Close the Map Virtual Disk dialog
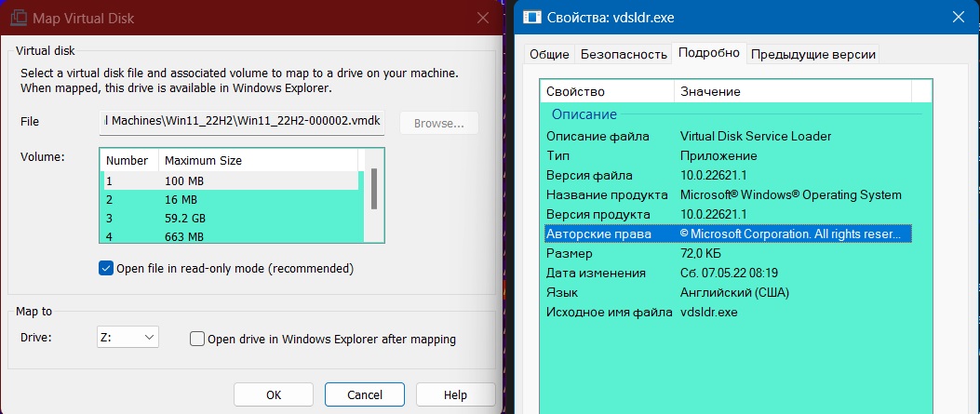Viewport: 980px width, 414px height. [482, 18]
